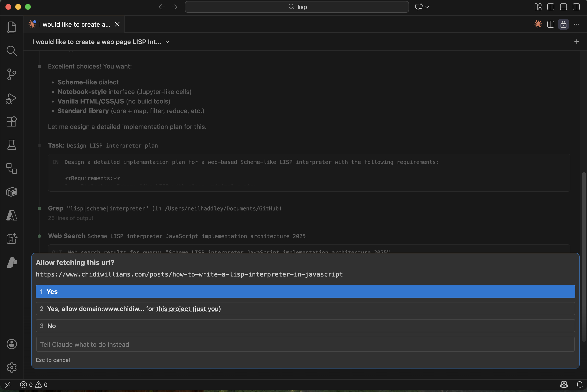Open the Azure icon in sidebar

pos(12,215)
